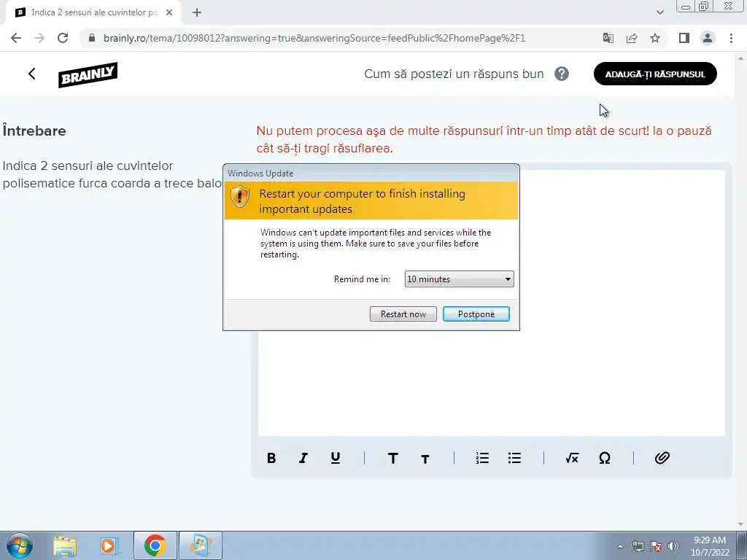Screen dimensions: 747x560
Task: Show hidden system tray icons
Action: pos(620,546)
